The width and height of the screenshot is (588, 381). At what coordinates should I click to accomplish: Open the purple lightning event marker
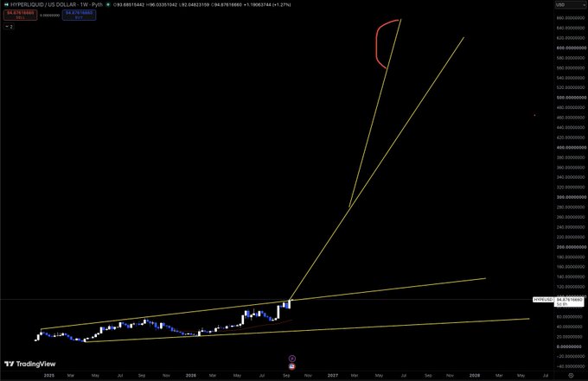click(x=292, y=359)
